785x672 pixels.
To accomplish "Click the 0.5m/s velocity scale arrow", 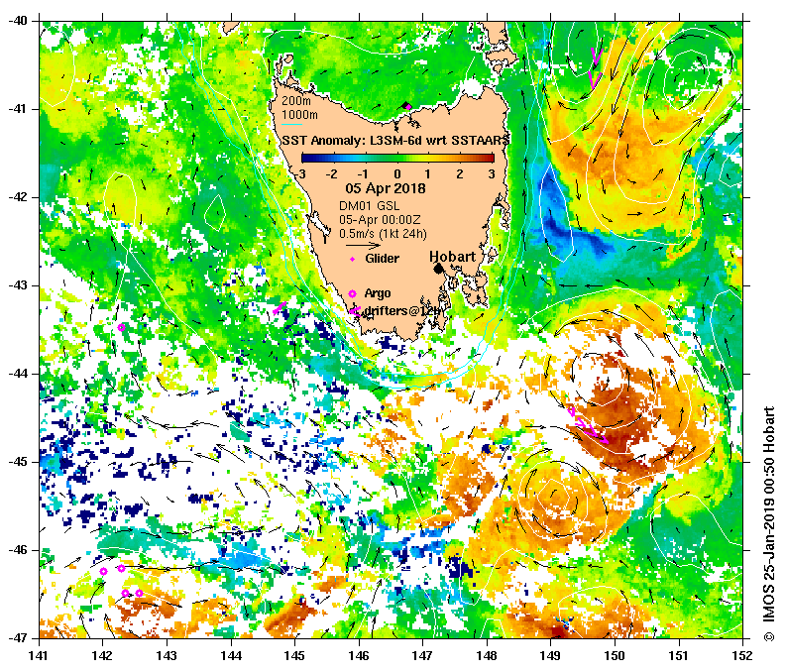I will point(363,246).
